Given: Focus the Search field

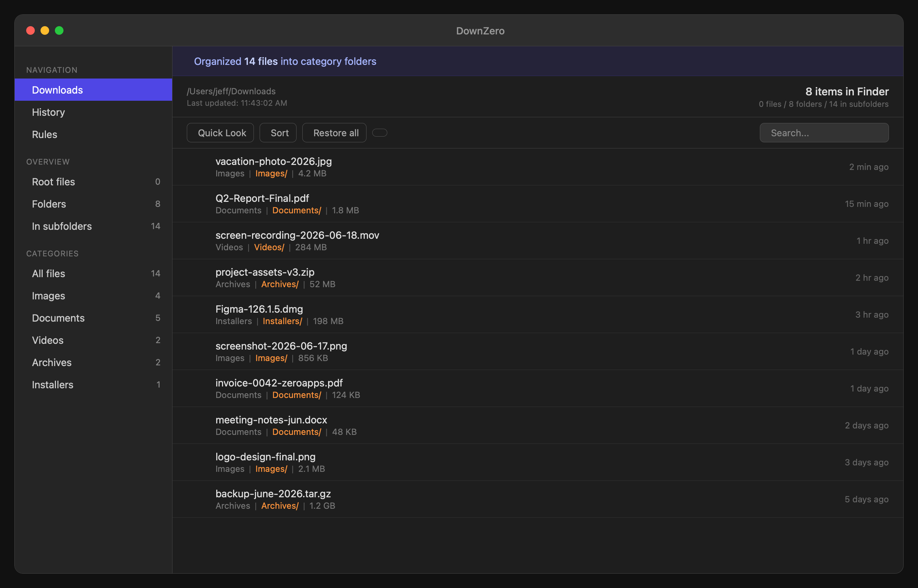Looking at the screenshot, I should pos(824,133).
